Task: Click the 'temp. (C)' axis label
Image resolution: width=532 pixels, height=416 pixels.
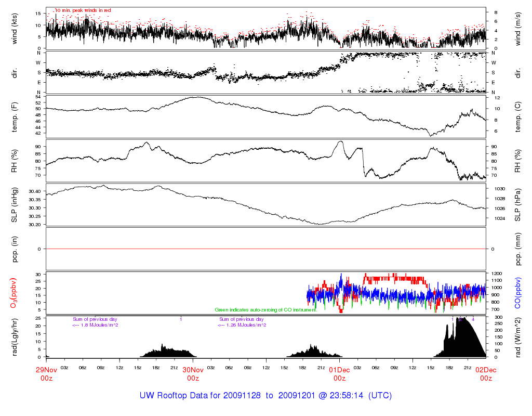Action: click(x=517, y=117)
